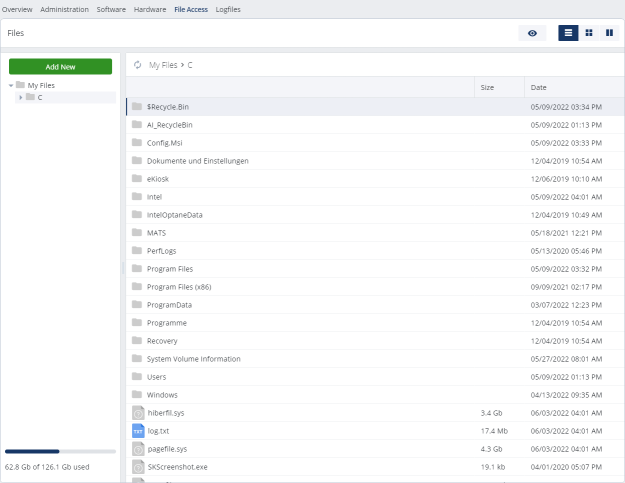The width and height of the screenshot is (625, 483).
Task: Collapse the My Files tree node
Action: tap(10, 85)
